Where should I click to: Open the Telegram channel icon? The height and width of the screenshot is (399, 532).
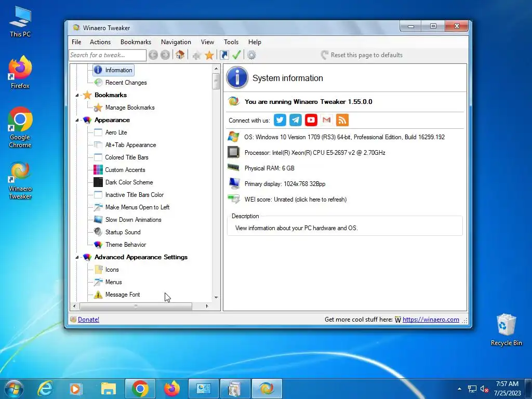(x=296, y=120)
